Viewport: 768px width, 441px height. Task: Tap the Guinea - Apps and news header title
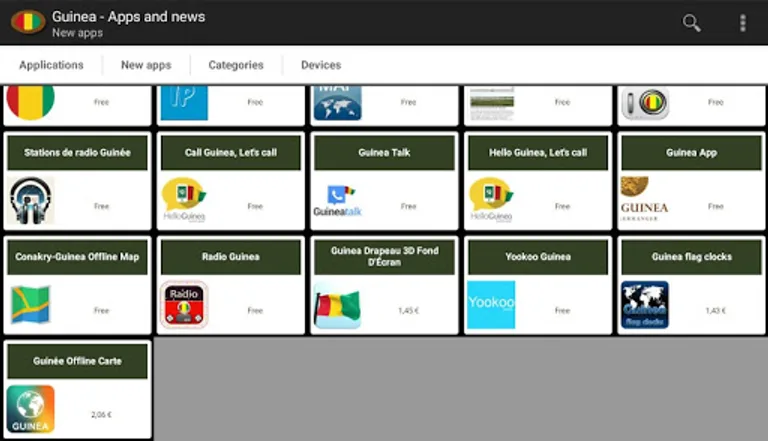(129, 17)
